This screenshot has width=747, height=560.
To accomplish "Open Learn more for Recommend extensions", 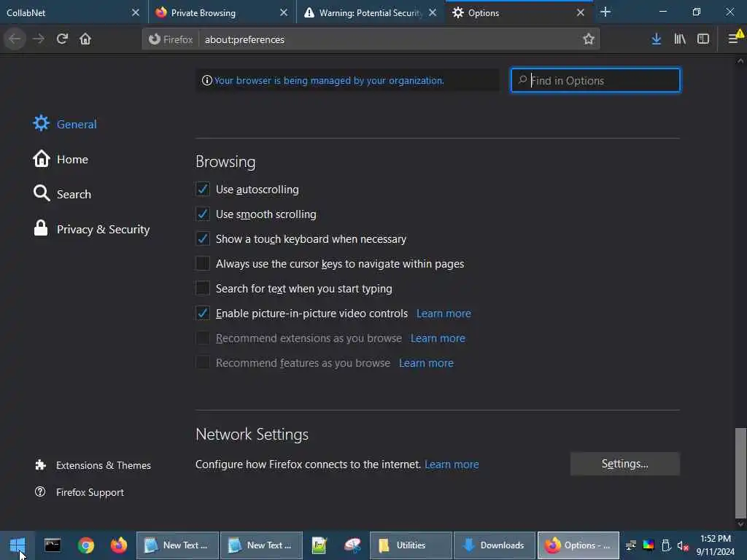I will [438, 338].
